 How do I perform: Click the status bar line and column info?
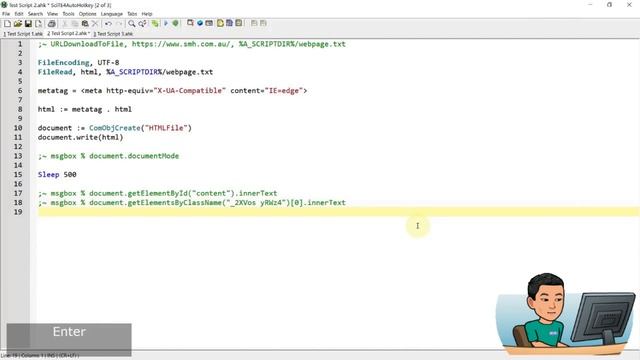coord(40,356)
